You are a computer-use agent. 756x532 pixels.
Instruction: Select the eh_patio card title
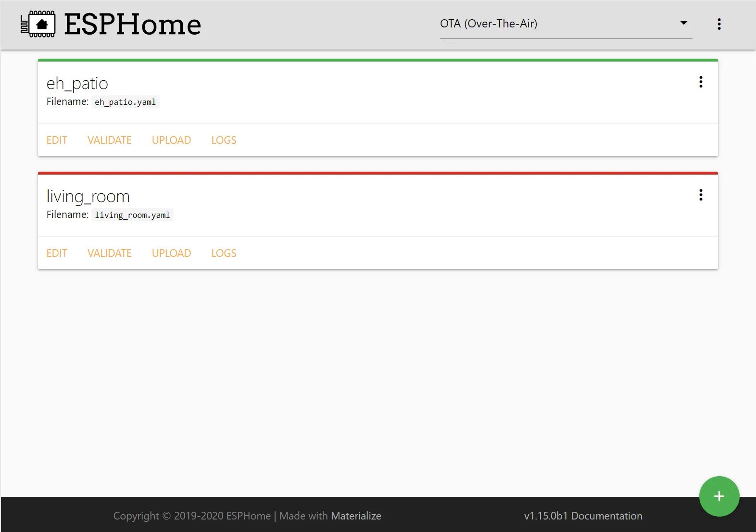pos(77,84)
